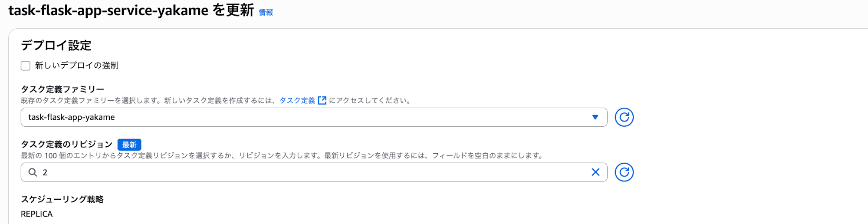Follow the タスク定義 hyperlink
The height and width of the screenshot is (224, 868).
[297, 101]
